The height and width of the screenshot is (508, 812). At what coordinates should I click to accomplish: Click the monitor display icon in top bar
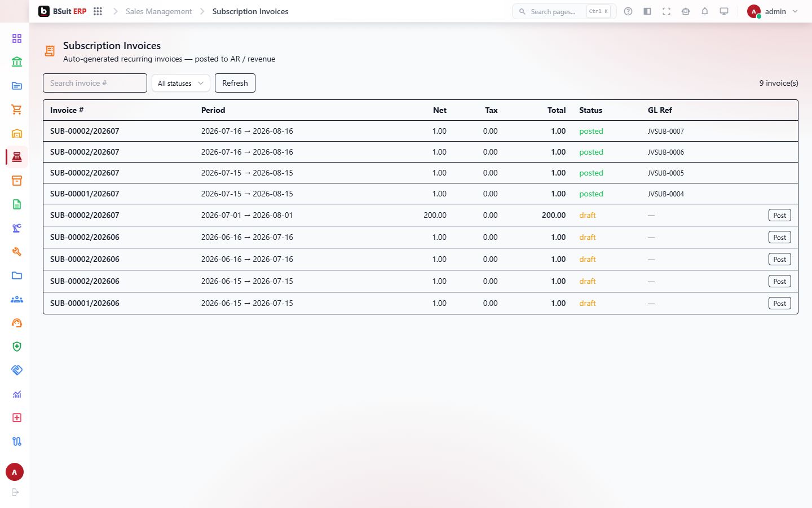point(724,11)
